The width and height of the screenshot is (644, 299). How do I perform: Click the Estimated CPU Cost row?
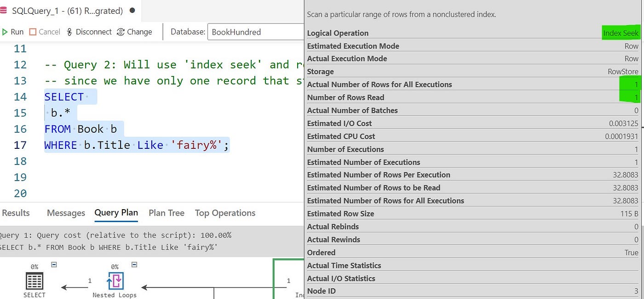click(x=473, y=136)
